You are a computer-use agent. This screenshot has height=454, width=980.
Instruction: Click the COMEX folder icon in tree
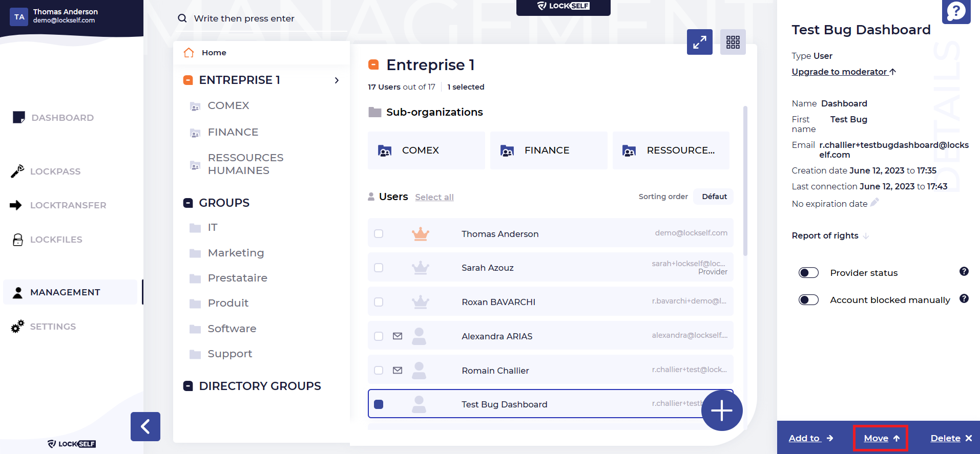click(x=195, y=106)
